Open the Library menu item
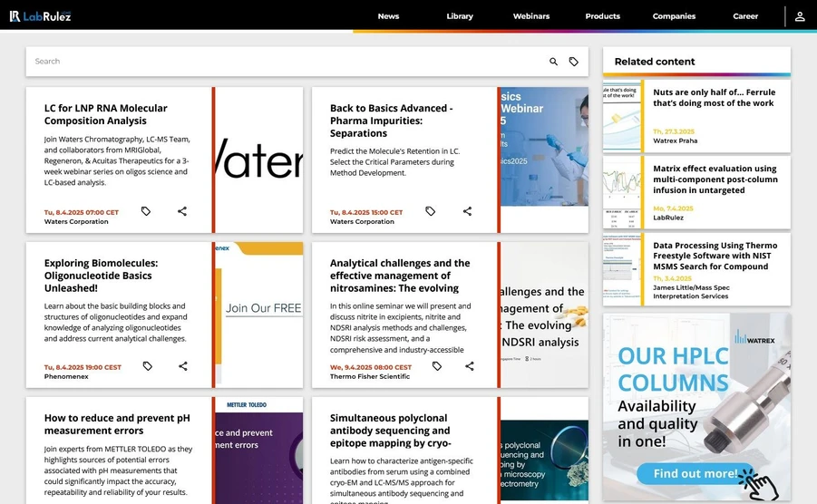The image size is (817, 504). point(460,16)
